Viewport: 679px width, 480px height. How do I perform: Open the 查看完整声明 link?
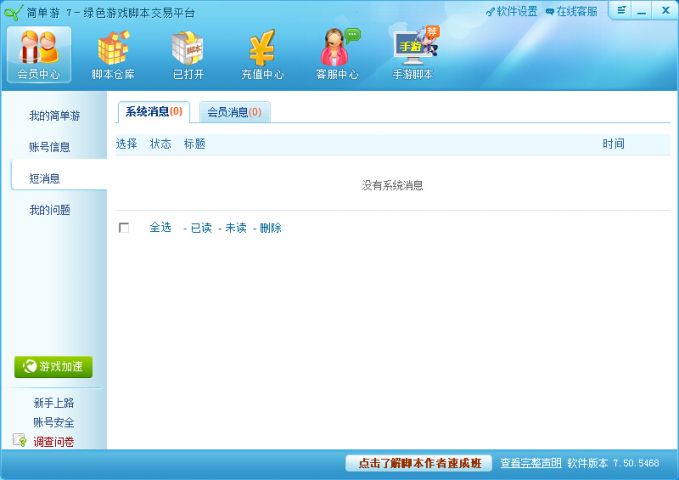530,463
